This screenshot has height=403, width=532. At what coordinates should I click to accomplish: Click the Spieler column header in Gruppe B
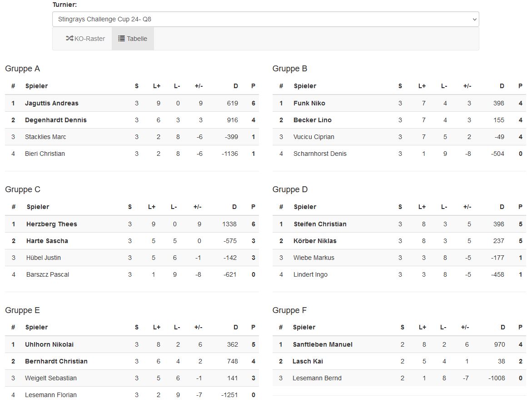point(305,86)
